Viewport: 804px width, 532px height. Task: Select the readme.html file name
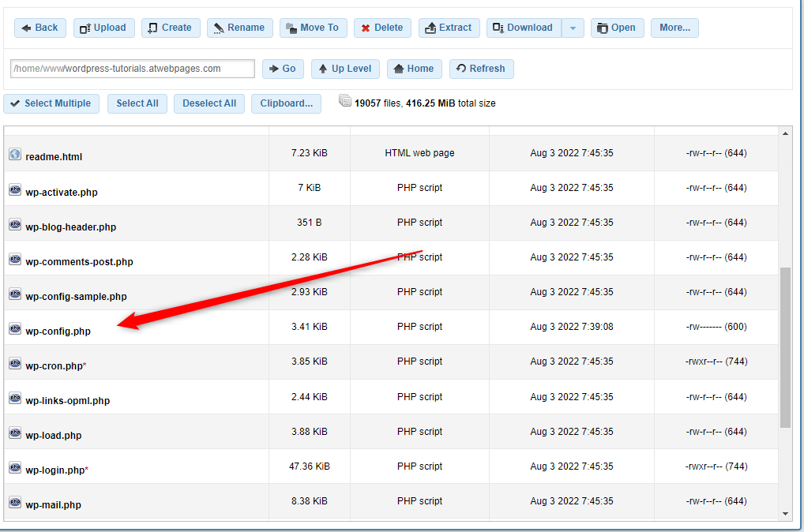point(54,157)
